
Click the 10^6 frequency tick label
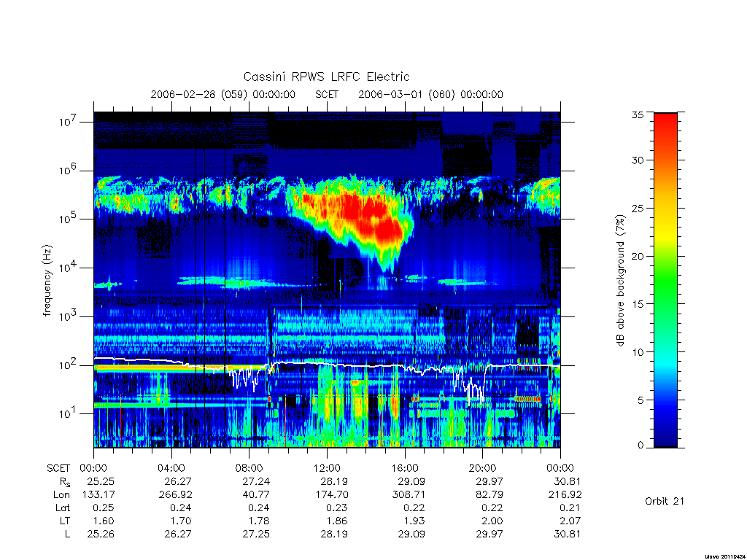point(68,170)
